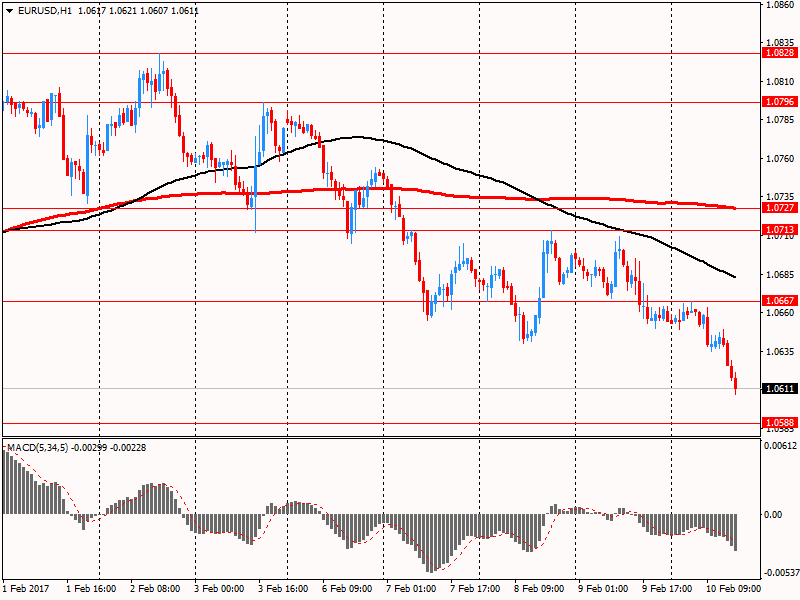Image resolution: width=800 pixels, height=600 pixels.
Task: Select the 7 Feb 17:00 time axis label
Action: [475, 588]
